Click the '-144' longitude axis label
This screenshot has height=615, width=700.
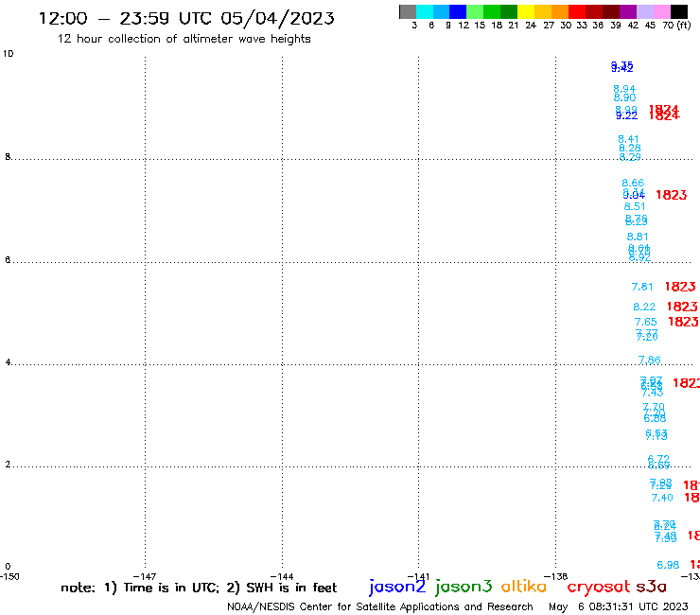click(282, 576)
